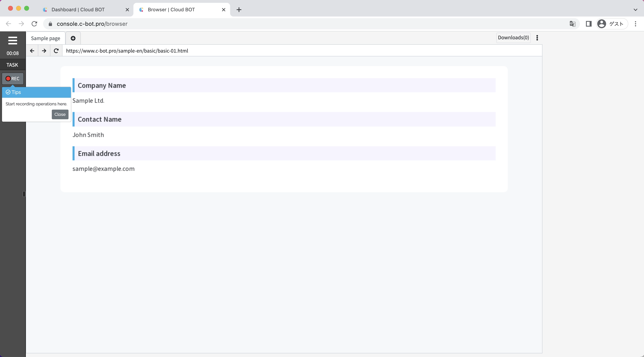Toggle the Chrome side panel

[x=589, y=24]
